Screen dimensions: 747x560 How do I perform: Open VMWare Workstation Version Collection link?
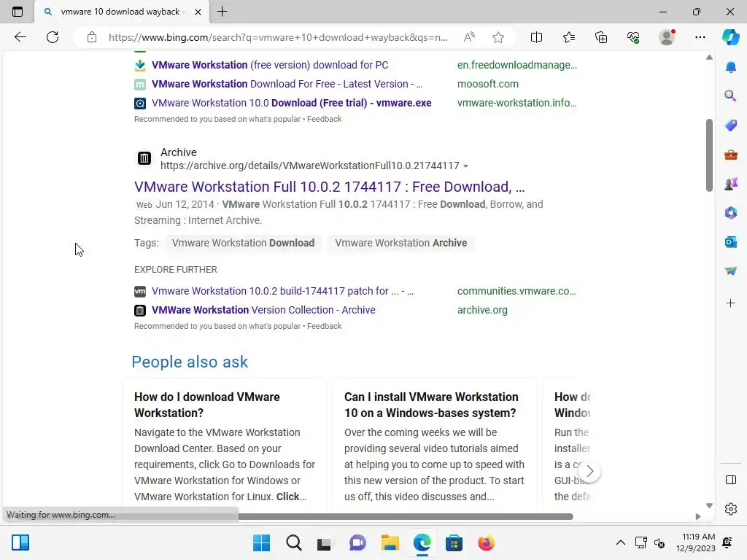pos(263,310)
